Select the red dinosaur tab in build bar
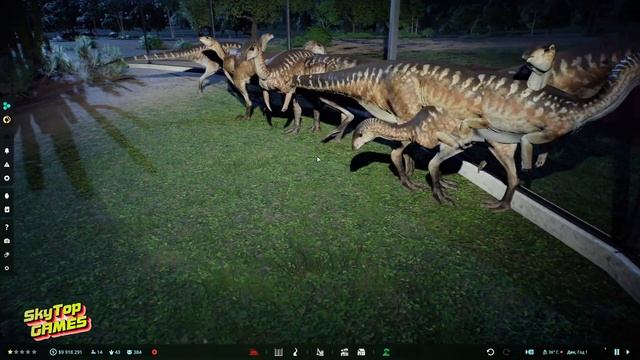 pos(253,352)
